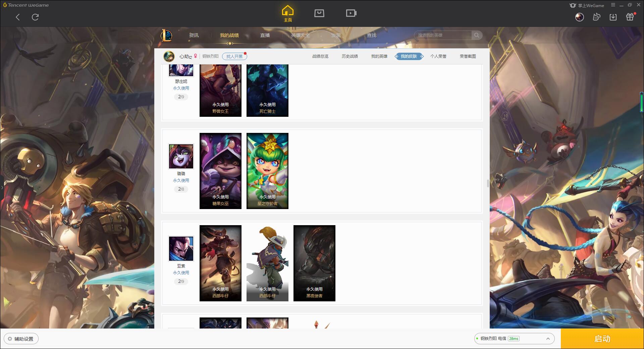Click the 搜索我的英雄 search field
Screen dimensions: 644x349
443,35
